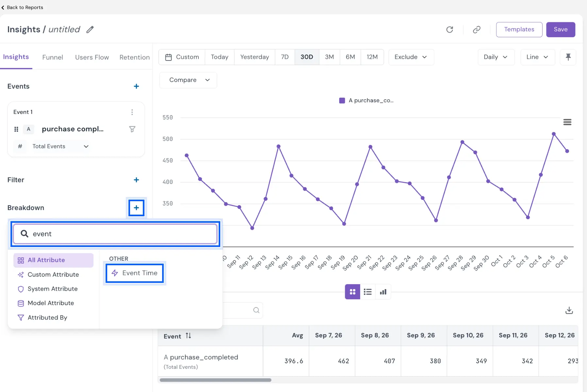The image size is (587, 392).
Task: Open the Daily granularity dropdown
Action: (496, 57)
